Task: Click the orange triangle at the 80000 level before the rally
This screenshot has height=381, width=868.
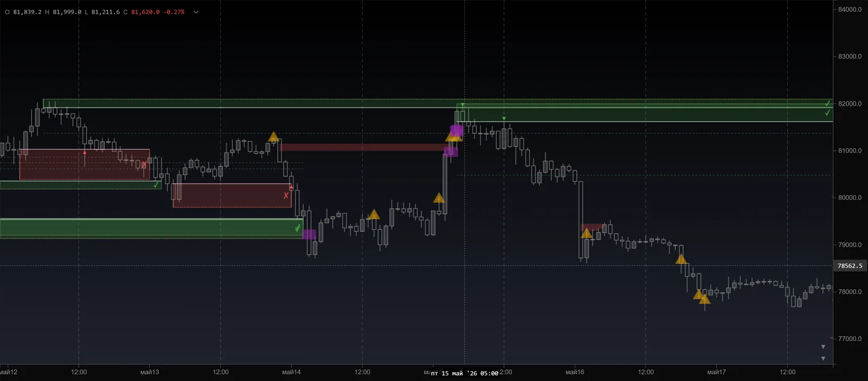Action: [x=439, y=198]
